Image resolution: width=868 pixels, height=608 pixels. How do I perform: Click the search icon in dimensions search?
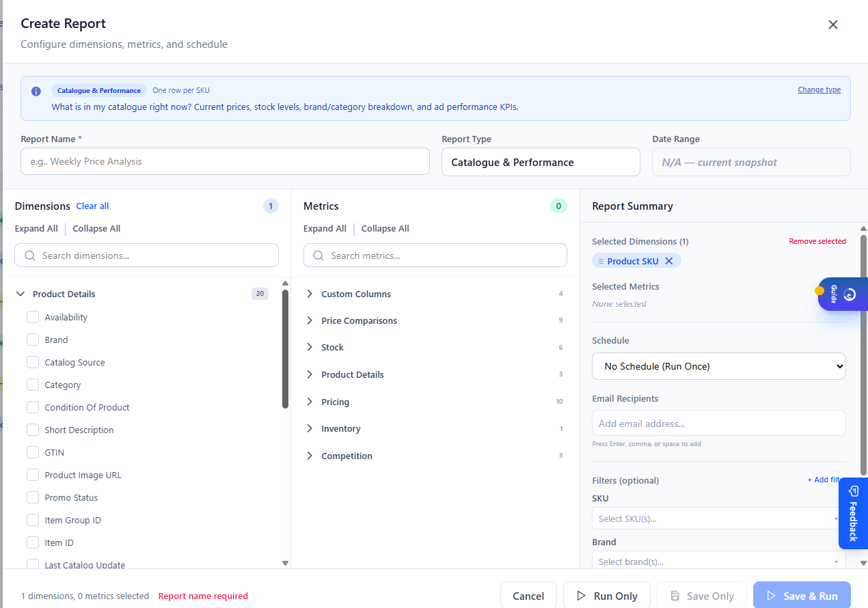(x=30, y=255)
